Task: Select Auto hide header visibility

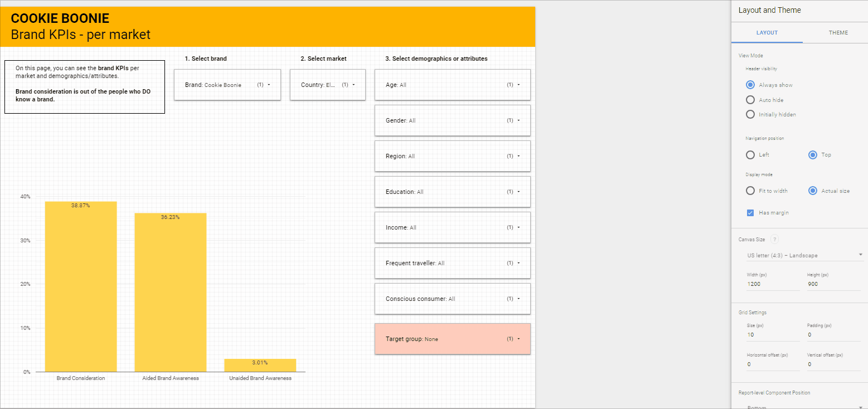Action: click(750, 100)
